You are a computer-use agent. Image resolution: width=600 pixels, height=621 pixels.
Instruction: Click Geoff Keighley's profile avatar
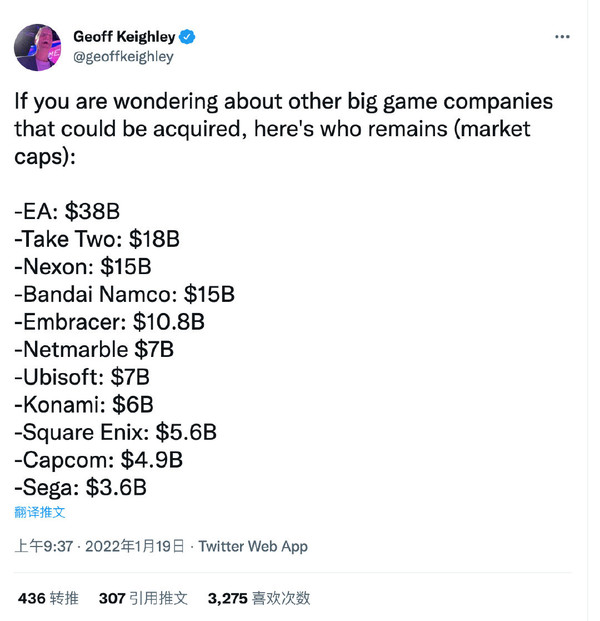[38, 47]
